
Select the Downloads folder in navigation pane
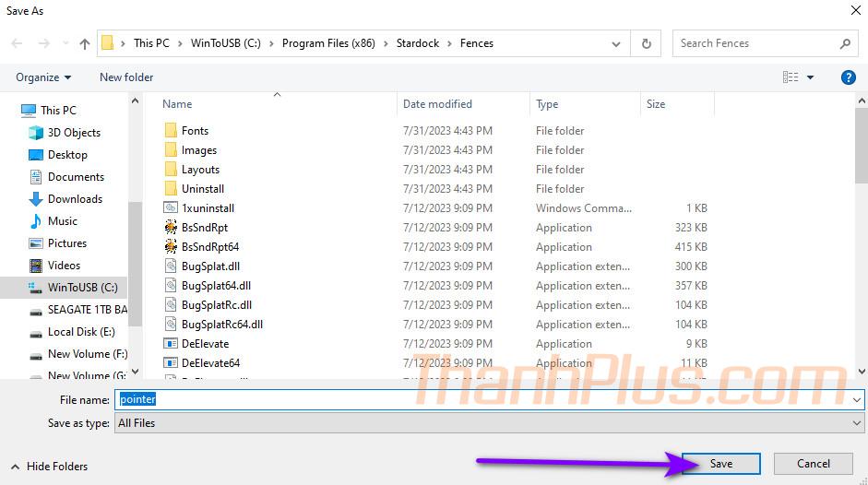pos(74,199)
